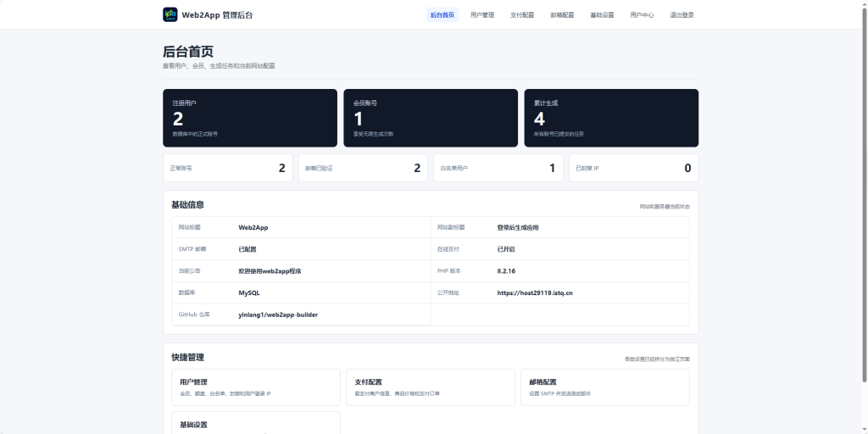Open the 后台首页 nav tab
Viewport: 868px width, 434px height.
442,15
